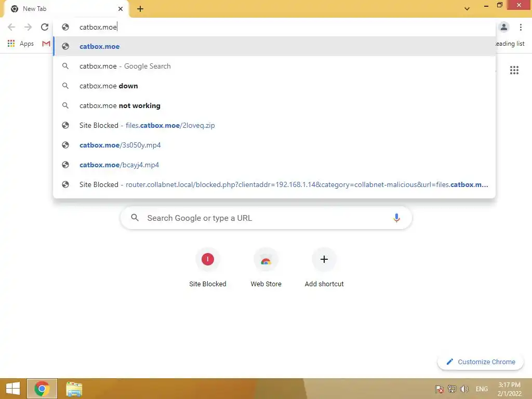
Task: Open the Apps grid bookmark
Action: pos(21,44)
